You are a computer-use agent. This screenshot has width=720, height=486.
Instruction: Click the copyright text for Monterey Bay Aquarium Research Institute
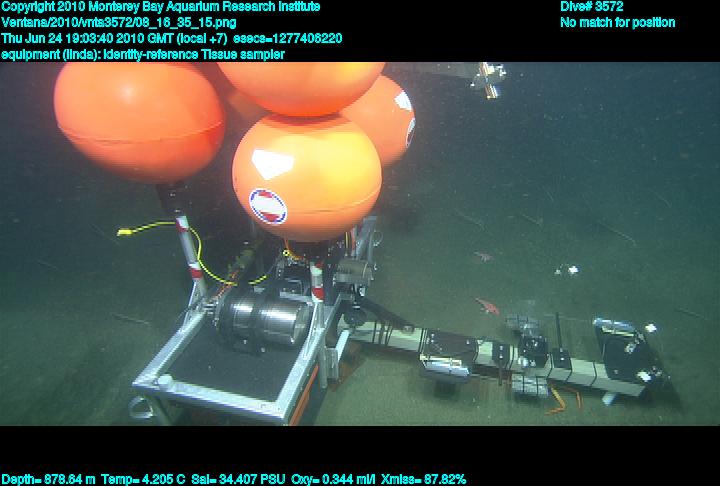pos(161,7)
